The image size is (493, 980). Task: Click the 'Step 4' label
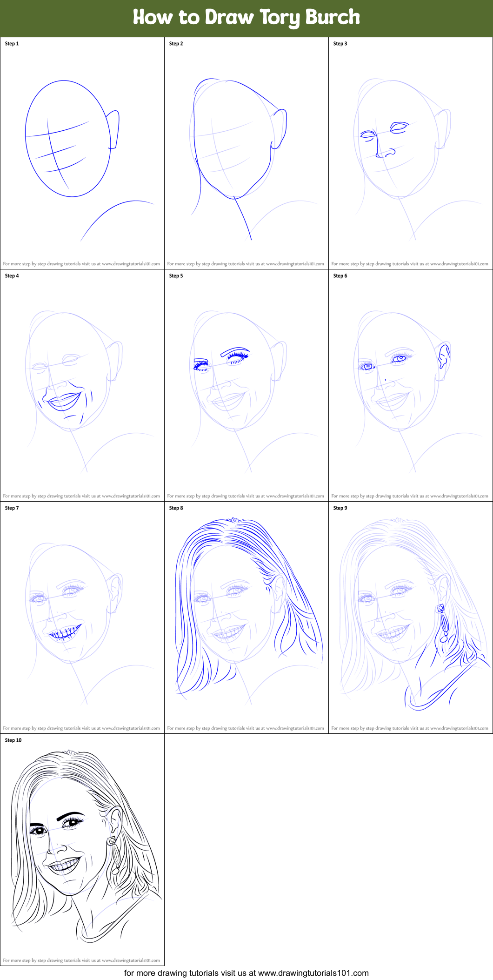click(12, 276)
